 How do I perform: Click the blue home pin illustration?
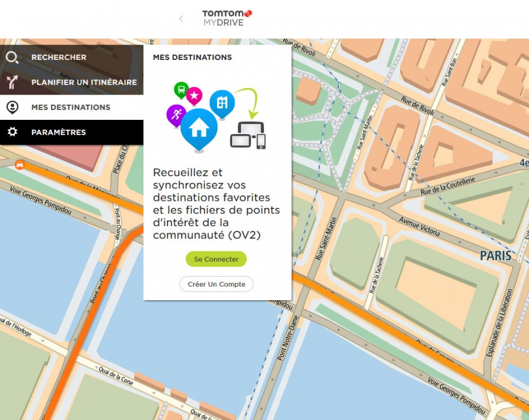click(199, 130)
